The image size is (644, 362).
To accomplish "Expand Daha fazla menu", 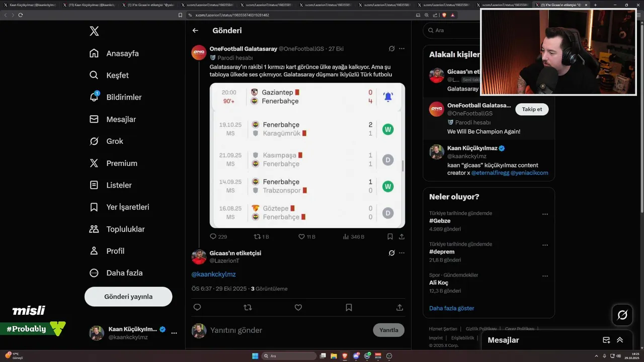I will pos(116,273).
